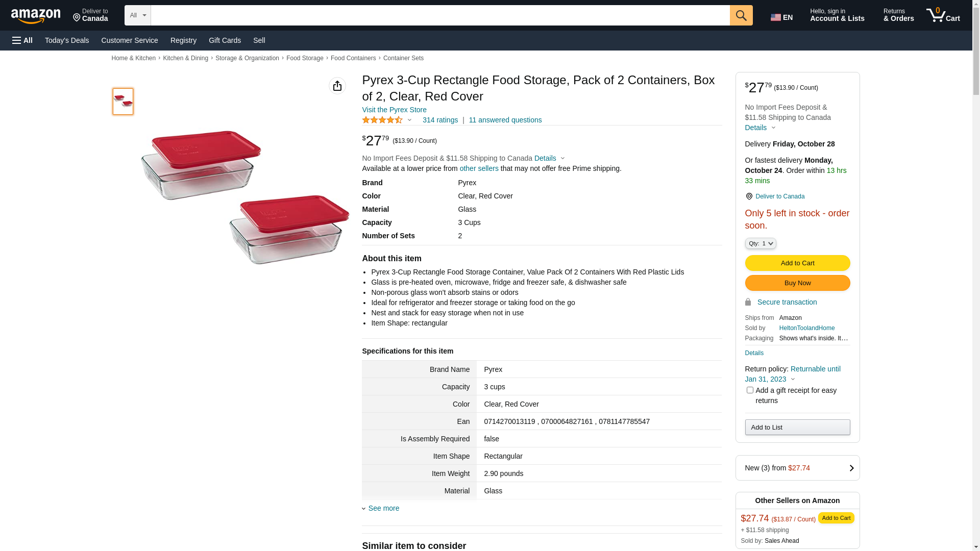Open the shopping cart
Image resolution: width=980 pixels, height=551 pixels.
943,15
